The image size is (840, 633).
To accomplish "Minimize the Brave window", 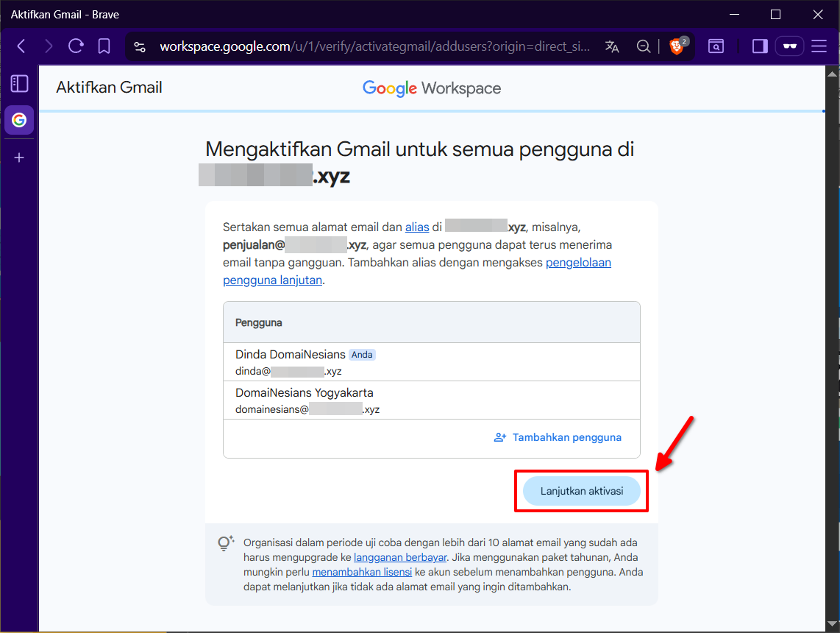I will (x=735, y=15).
